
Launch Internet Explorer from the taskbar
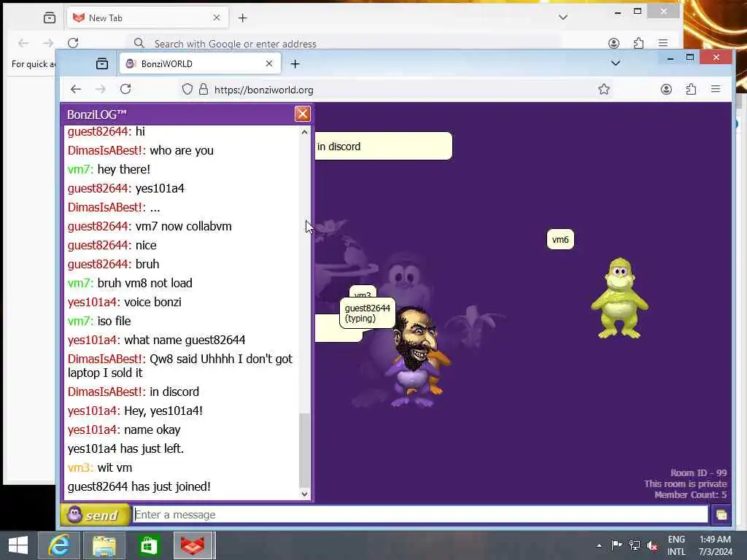click(59, 545)
